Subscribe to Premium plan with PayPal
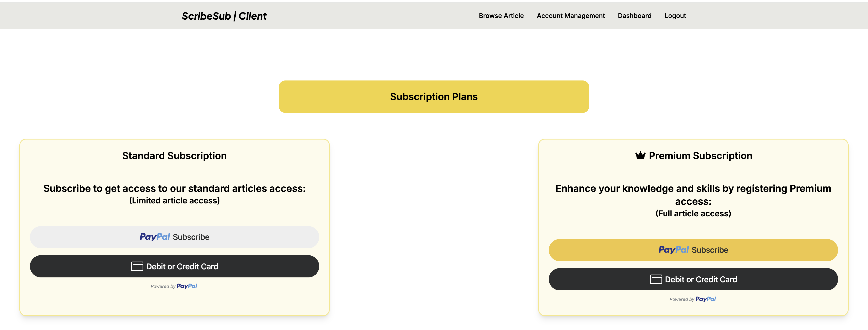The image size is (868, 330). click(693, 250)
